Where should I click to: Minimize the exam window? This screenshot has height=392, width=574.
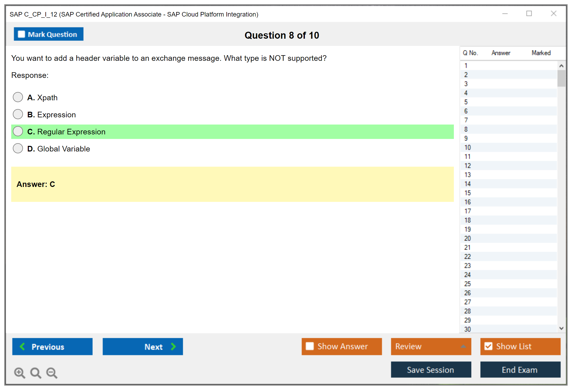point(505,14)
